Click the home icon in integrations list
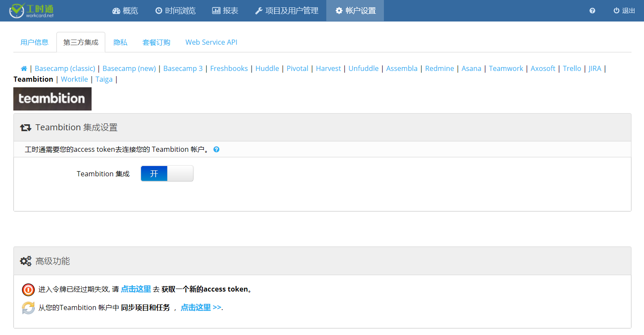 (x=24, y=69)
